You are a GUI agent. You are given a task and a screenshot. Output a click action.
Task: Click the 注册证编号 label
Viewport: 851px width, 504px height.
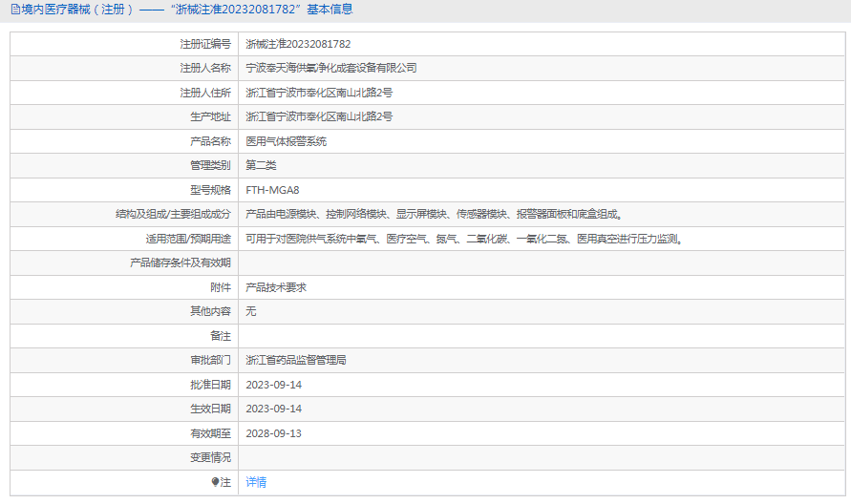pyautogui.click(x=205, y=44)
